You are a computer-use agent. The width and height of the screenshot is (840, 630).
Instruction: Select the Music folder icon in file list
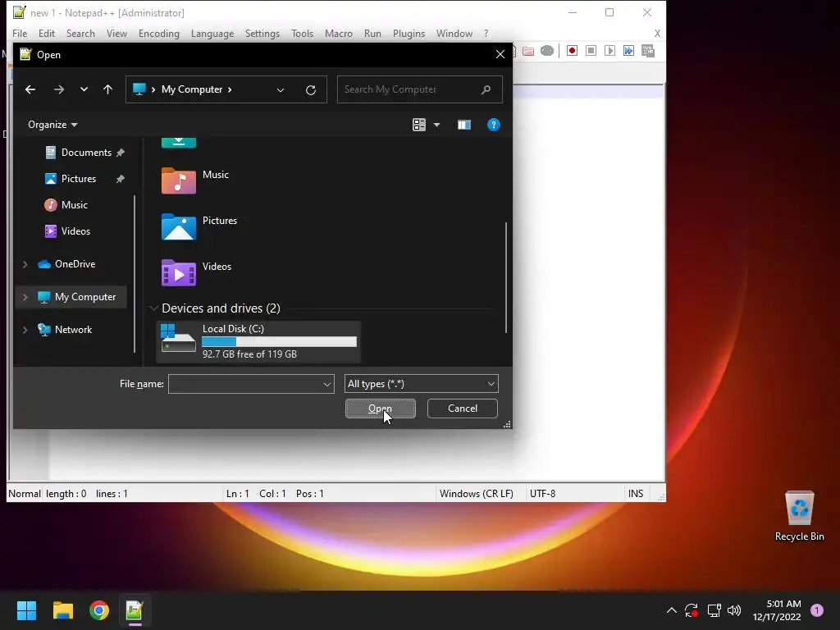(178, 180)
